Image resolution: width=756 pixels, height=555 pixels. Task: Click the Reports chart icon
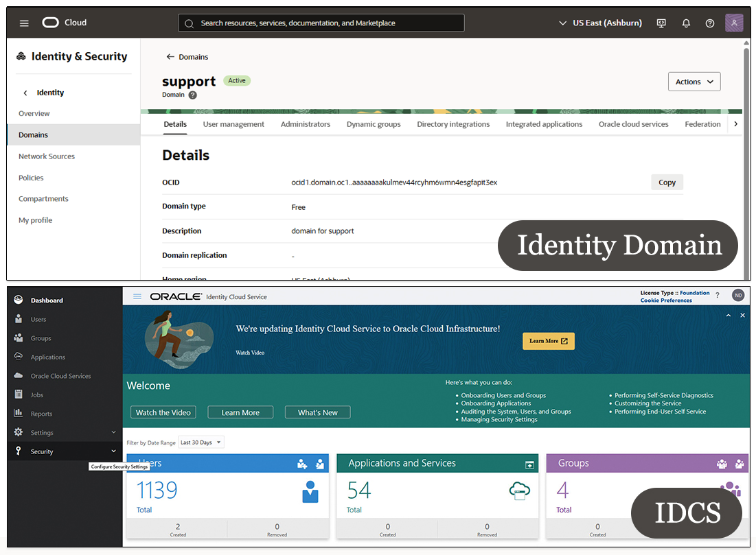19,413
